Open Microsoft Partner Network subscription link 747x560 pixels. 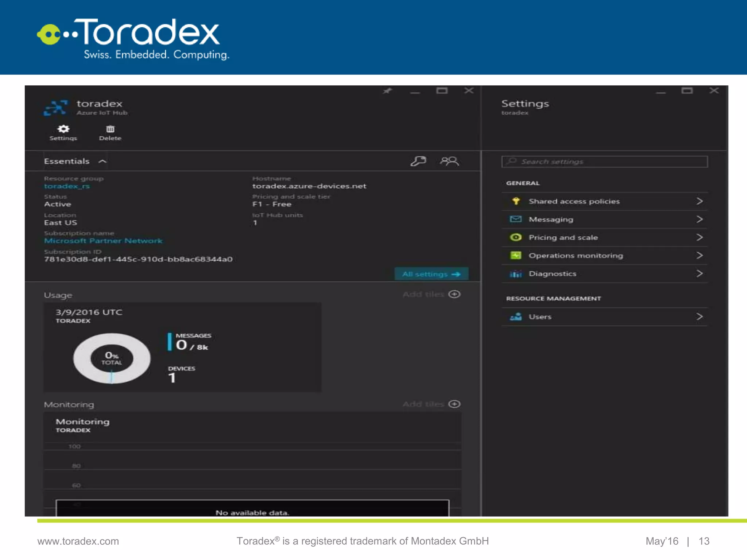click(103, 241)
